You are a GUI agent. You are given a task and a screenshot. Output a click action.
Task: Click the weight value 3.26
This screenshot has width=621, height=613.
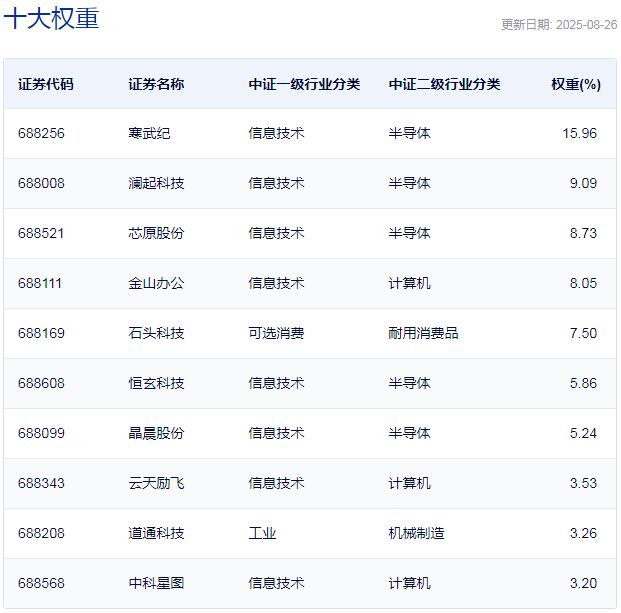(x=583, y=533)
